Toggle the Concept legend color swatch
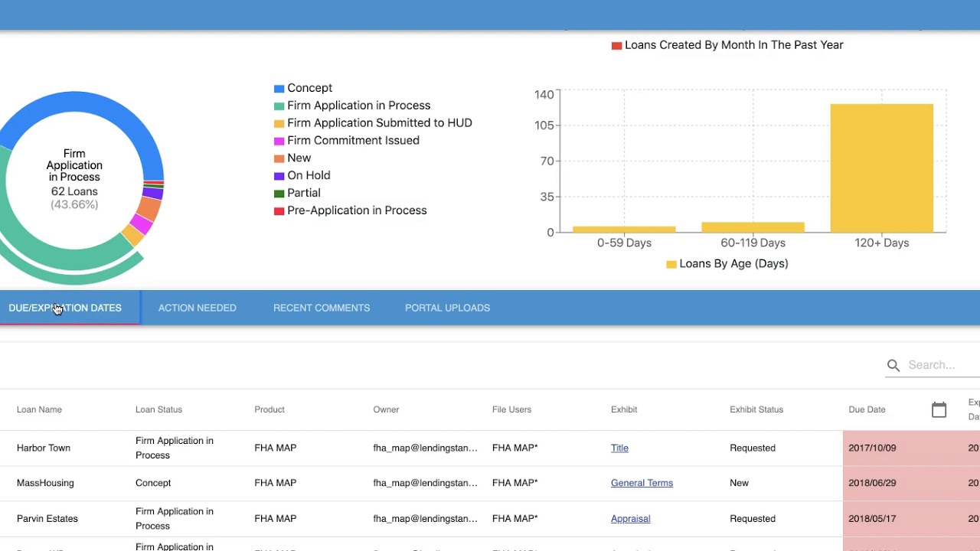The height and width of the screenshot is (551, 980). 279,89
